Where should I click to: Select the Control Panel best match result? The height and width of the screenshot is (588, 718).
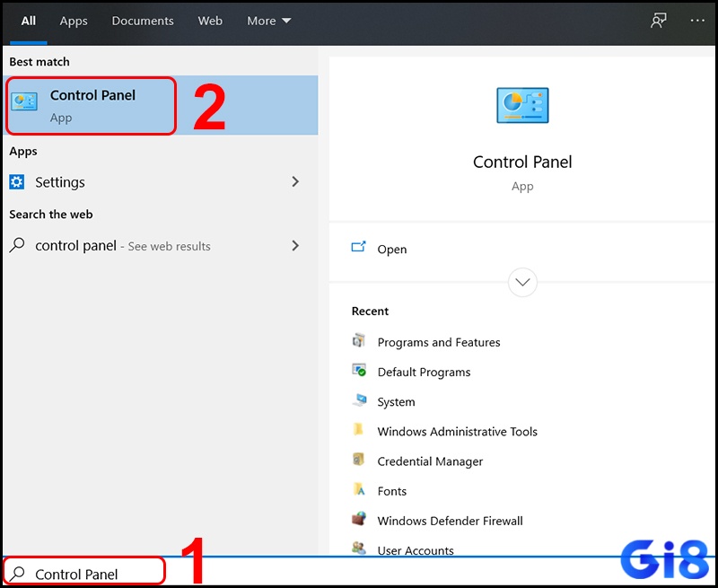click(x=161, y=105)
